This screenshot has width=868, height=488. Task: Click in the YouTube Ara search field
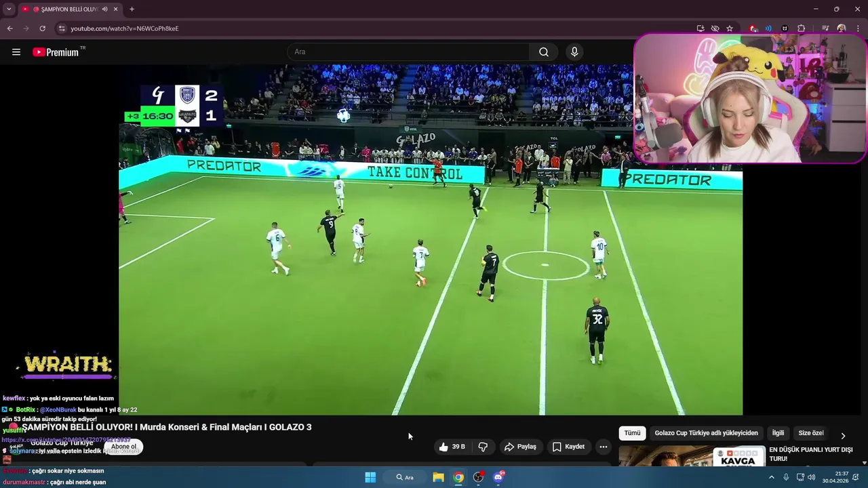409,52
